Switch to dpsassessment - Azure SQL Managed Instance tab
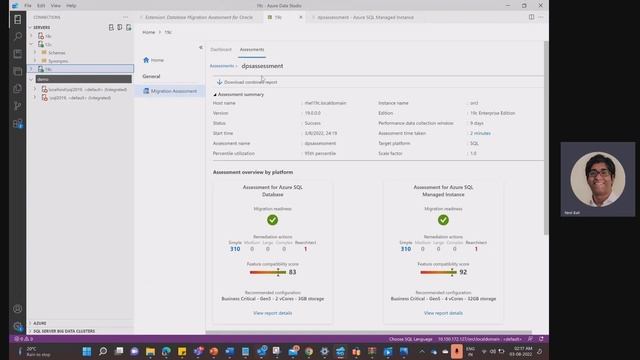This screenshot has width=640, height=360. [x=365, y=17]
